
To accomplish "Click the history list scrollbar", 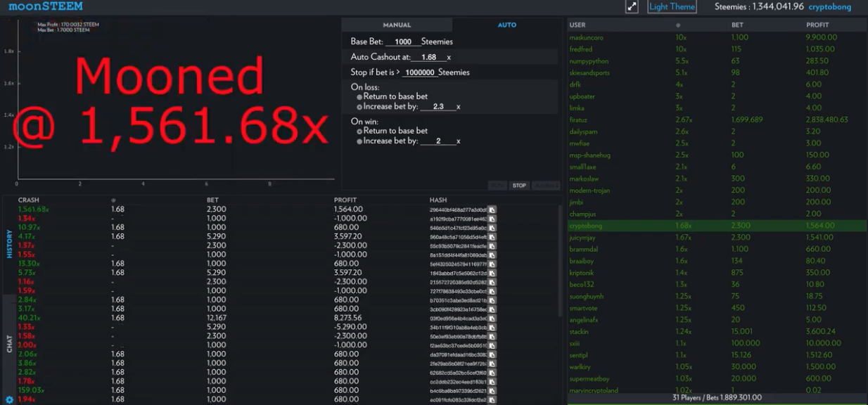I will (560, 260).
